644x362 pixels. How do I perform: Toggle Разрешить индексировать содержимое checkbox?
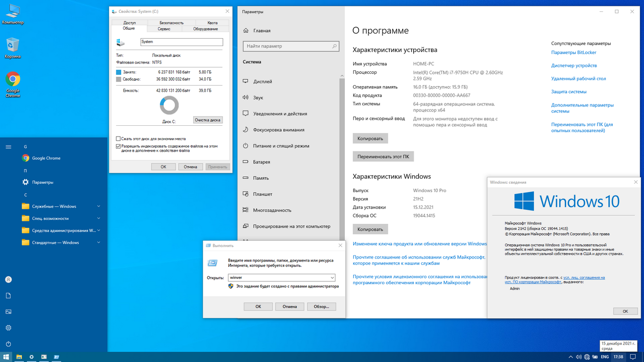pyautogui.click(x=118, y=147)
